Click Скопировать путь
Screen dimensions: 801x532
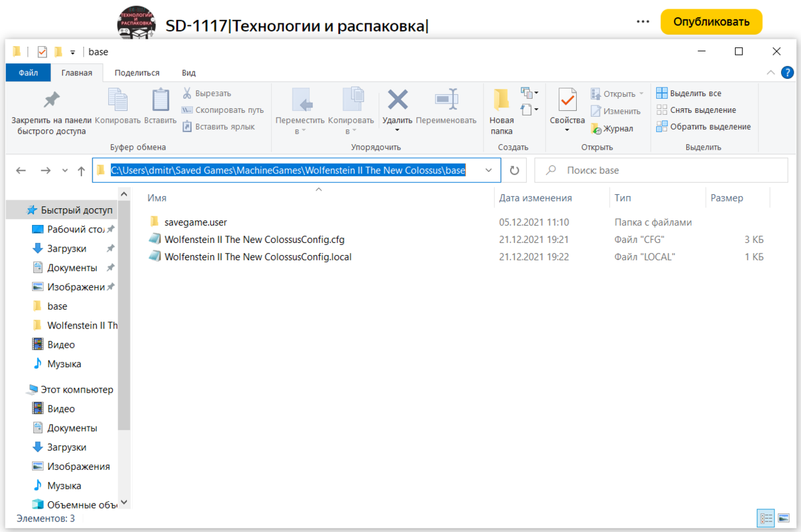point(223,110)
